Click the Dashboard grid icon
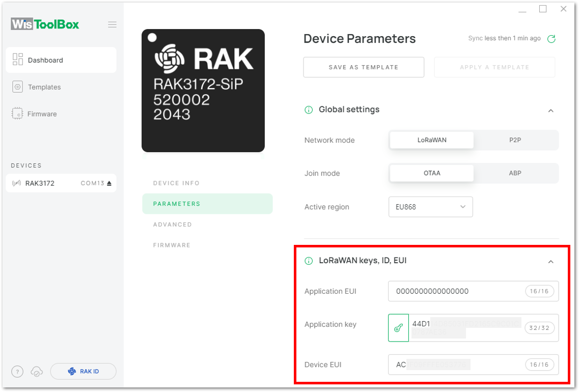 tap(18, 60)
